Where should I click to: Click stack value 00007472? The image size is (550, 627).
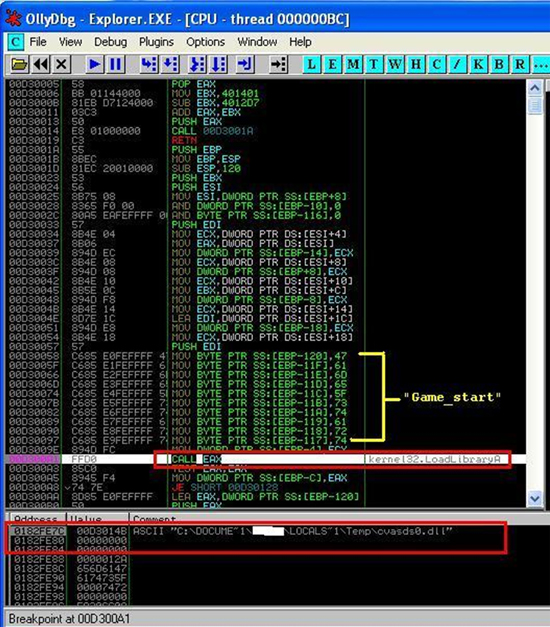pyautogui.click(x=102, y=587)
